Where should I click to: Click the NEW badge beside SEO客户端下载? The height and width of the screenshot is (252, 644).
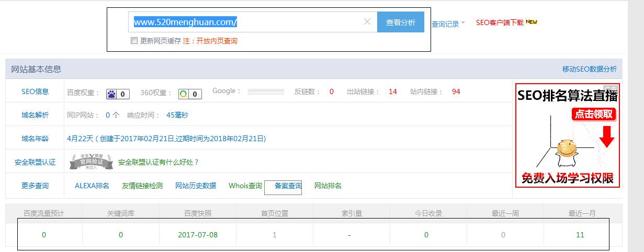532,22
